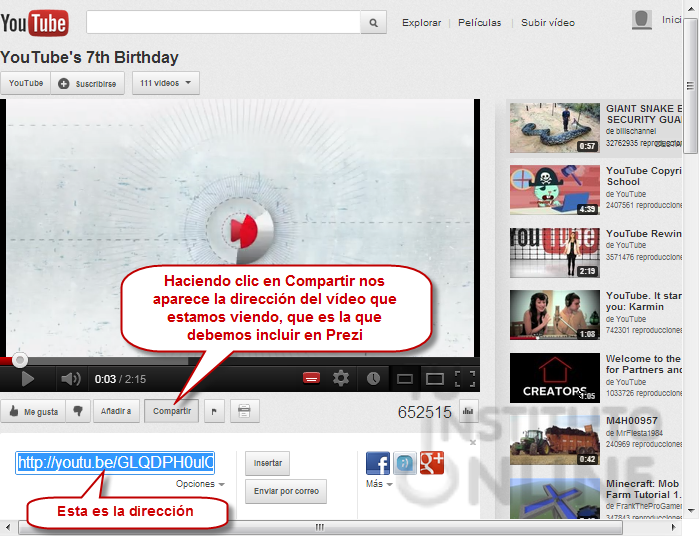
Task: Click the YouTube logo
Action: 34,23
